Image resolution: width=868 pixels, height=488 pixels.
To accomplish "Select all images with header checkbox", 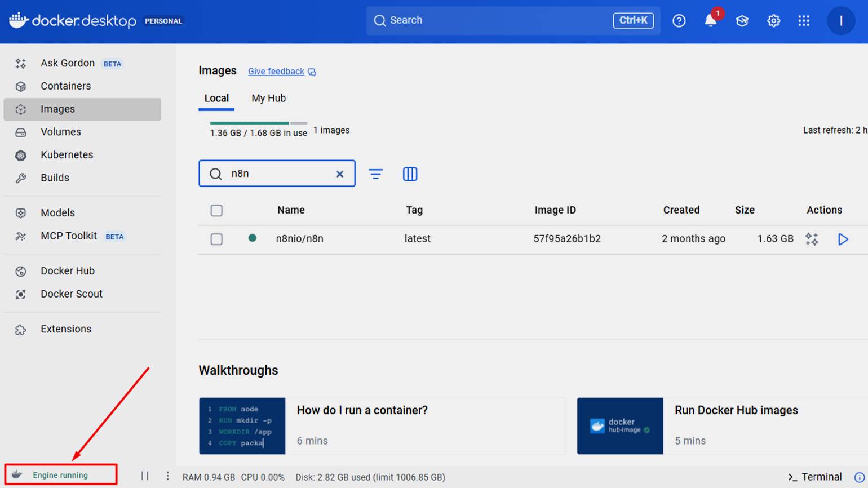I will (216, 211).
